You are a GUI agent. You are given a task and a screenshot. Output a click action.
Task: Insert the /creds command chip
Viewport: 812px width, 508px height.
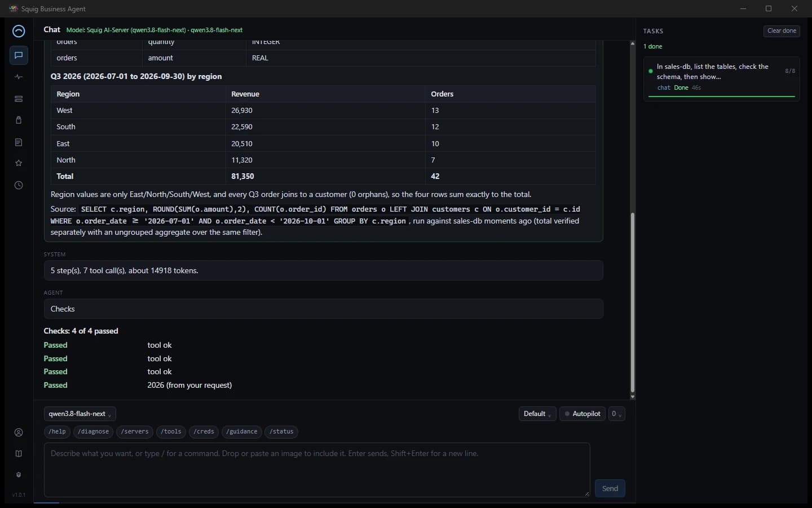(x=204, y=432)
